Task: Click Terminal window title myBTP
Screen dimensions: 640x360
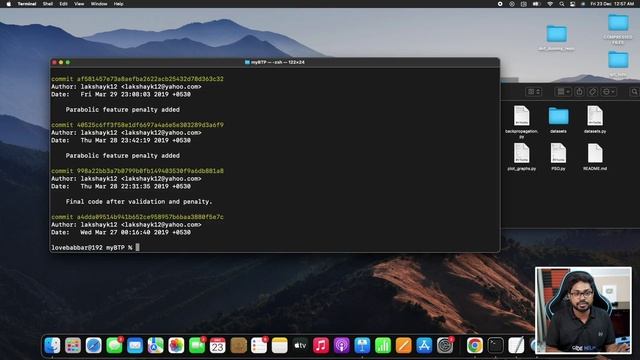Action: [x=275, y=62]
